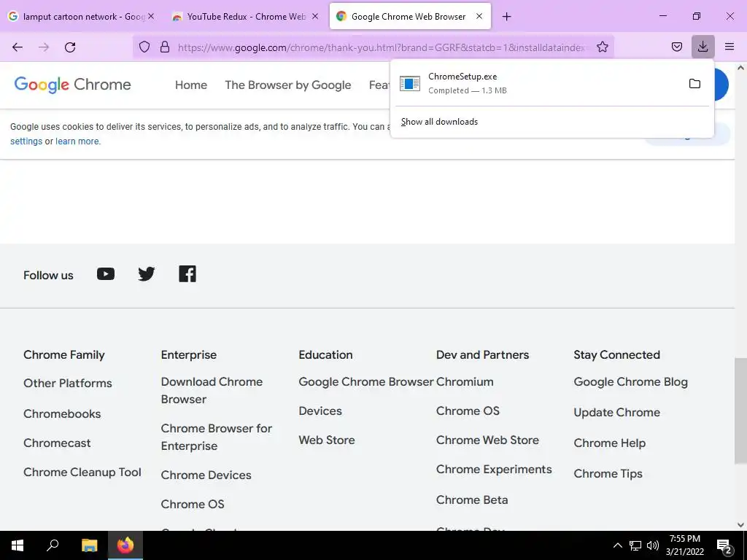Screen dimensions: 747x560
Task: Go back with the browser back arrow
Action: pos(18,47)
